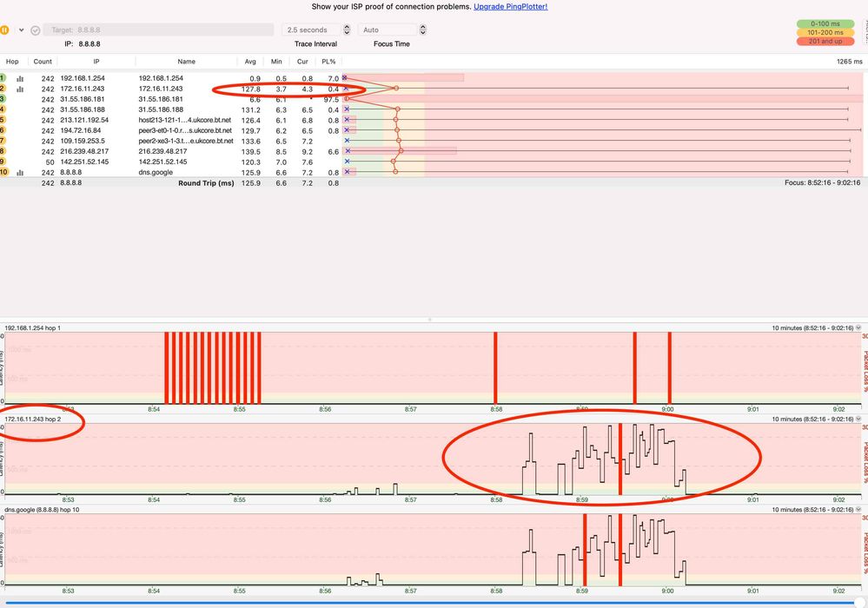The height and width of the screenshot is (608, 868).
Task: Click the graph icon on hop 2 row
Action: coord(20,89)
